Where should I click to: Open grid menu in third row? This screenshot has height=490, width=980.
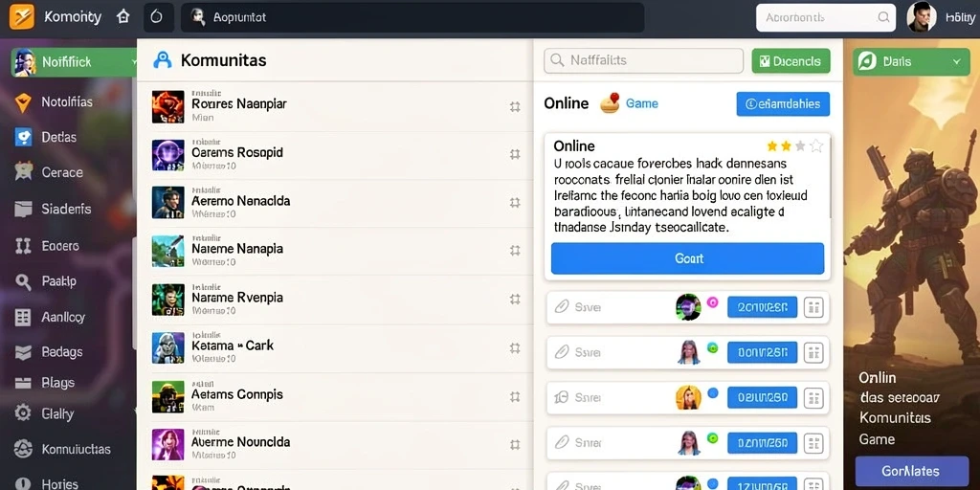(813, 397)
